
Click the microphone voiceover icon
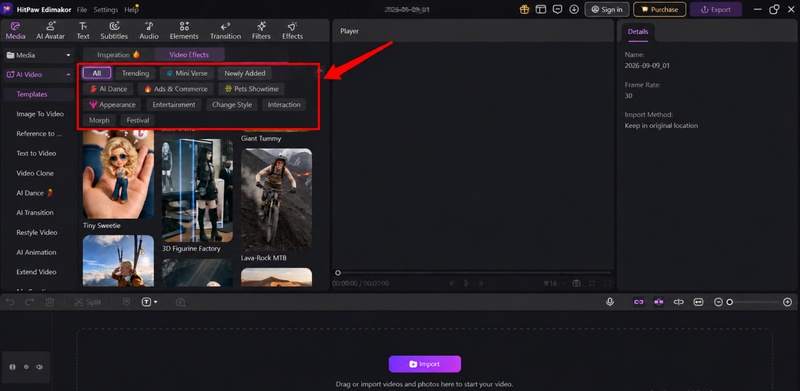coord(610,302)
